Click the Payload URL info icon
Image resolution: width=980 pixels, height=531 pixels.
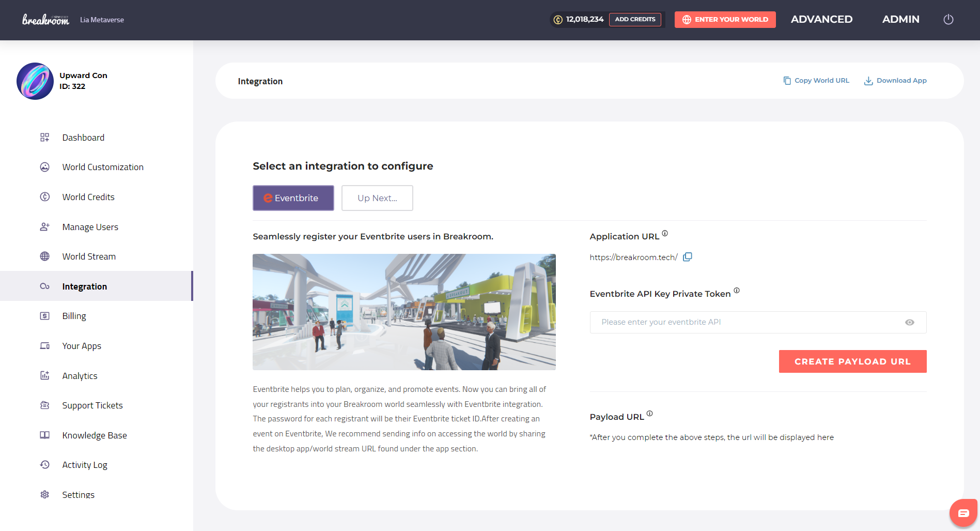point(650,414)
